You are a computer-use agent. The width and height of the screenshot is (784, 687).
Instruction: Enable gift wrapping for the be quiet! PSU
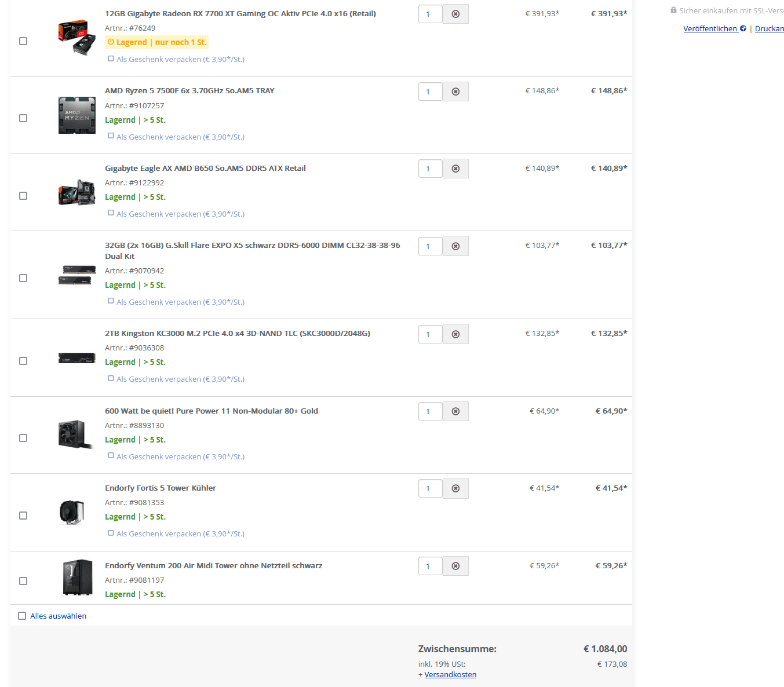tap(111, 456)
